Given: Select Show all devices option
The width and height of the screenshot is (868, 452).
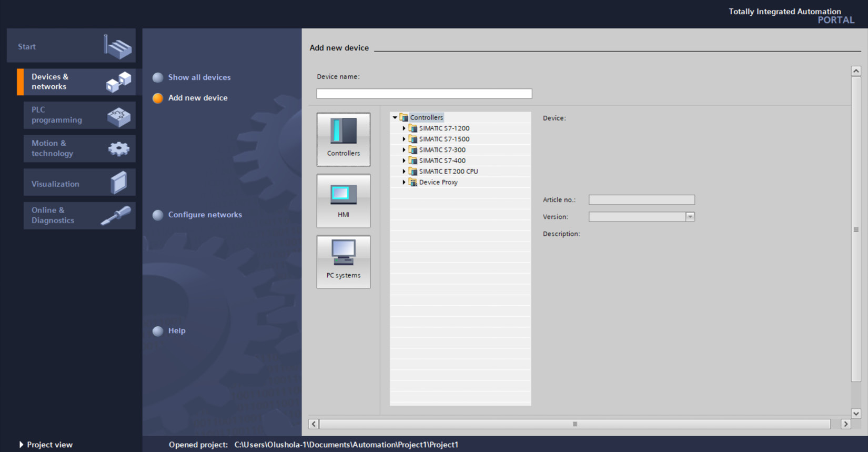Looking at the screenshot, I should click(x=199, y=77).
